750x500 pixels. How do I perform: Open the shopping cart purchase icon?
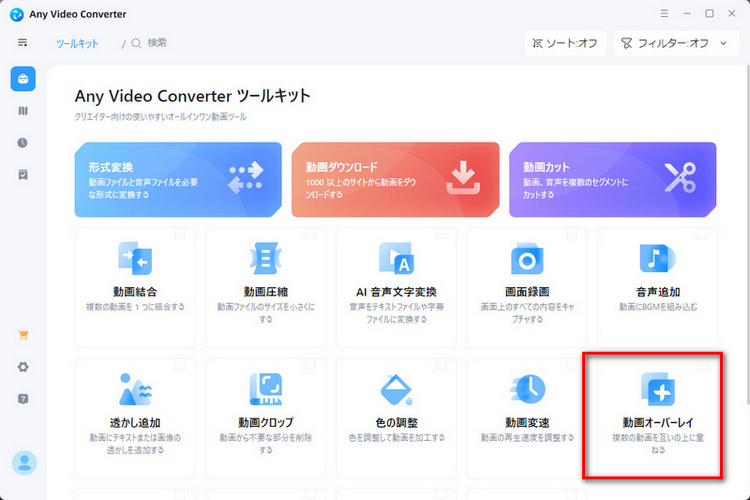23,335
